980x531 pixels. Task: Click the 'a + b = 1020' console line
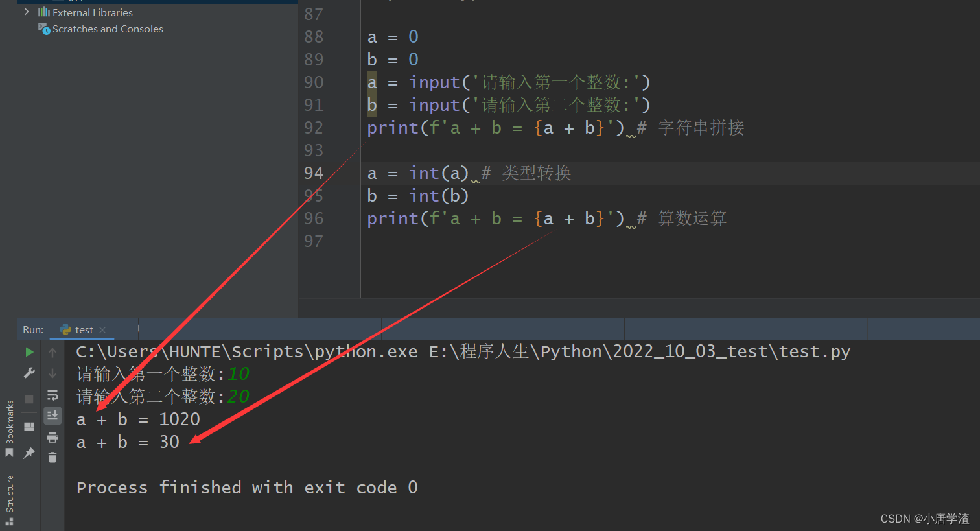pos(138,419)
